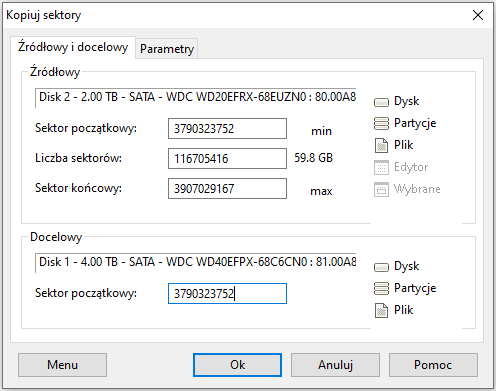Click the destination Disk 1 WD40EFPX box
The image size is (496, 391).
196,262
